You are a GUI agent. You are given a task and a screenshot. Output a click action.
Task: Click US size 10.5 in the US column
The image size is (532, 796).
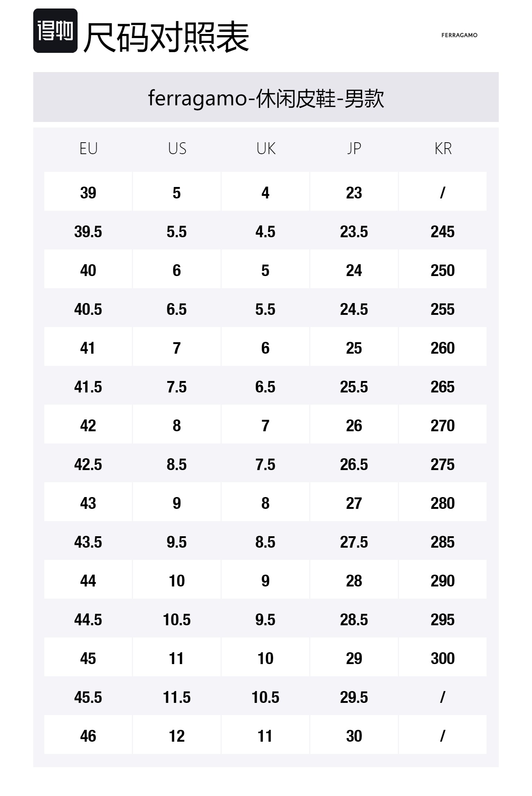click(177, 620)
